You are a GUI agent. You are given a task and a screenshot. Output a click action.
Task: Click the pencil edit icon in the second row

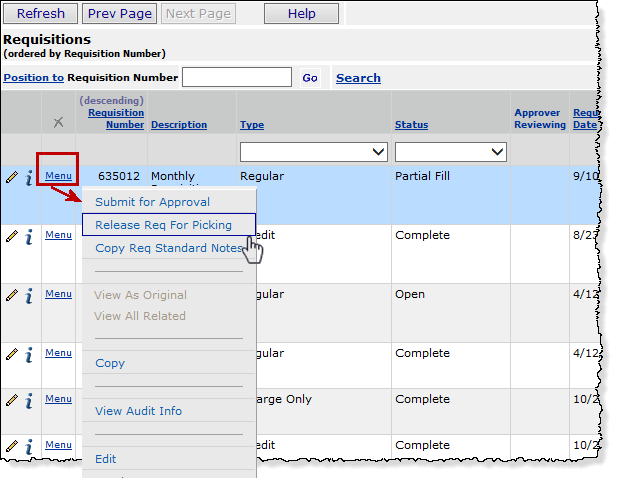coord(12,236)
